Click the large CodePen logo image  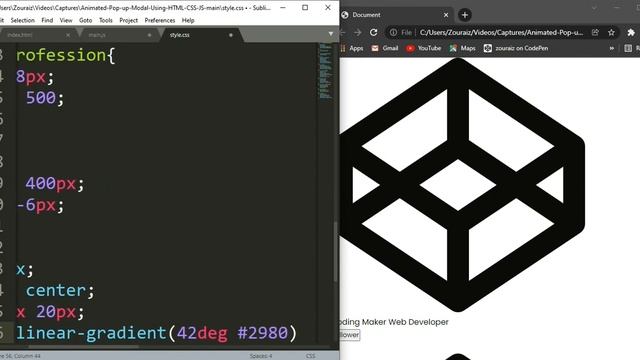[x=462, y=184]
